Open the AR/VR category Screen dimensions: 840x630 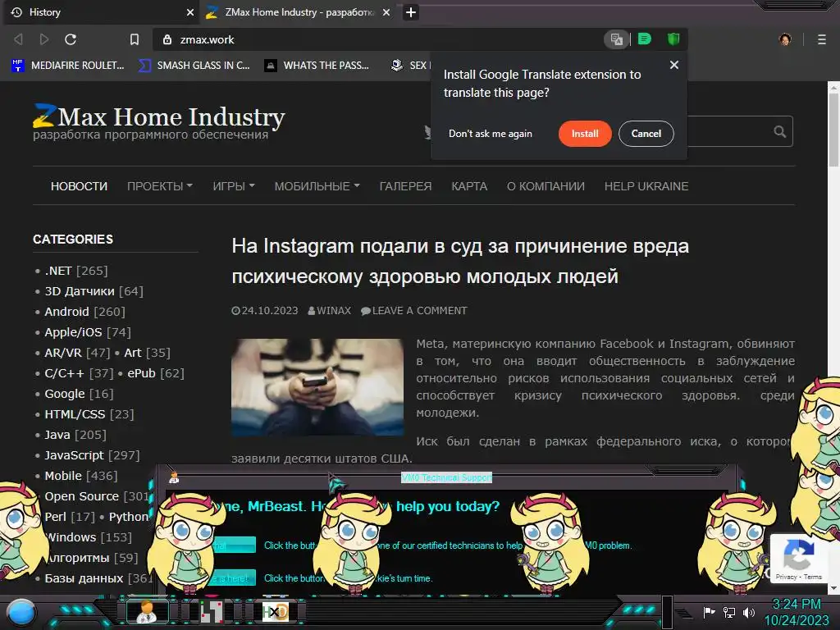pyautogui.click(x=62, y=353)
